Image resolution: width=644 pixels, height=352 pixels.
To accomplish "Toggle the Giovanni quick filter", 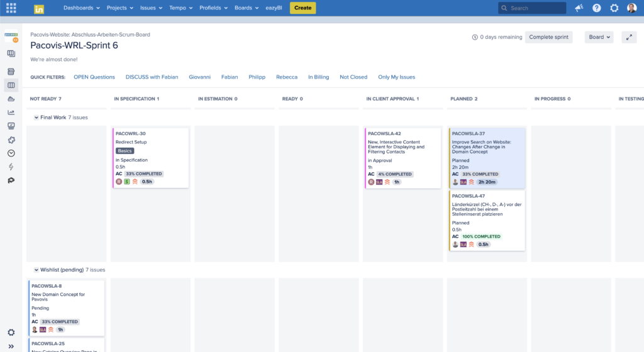I will (199, 77).
